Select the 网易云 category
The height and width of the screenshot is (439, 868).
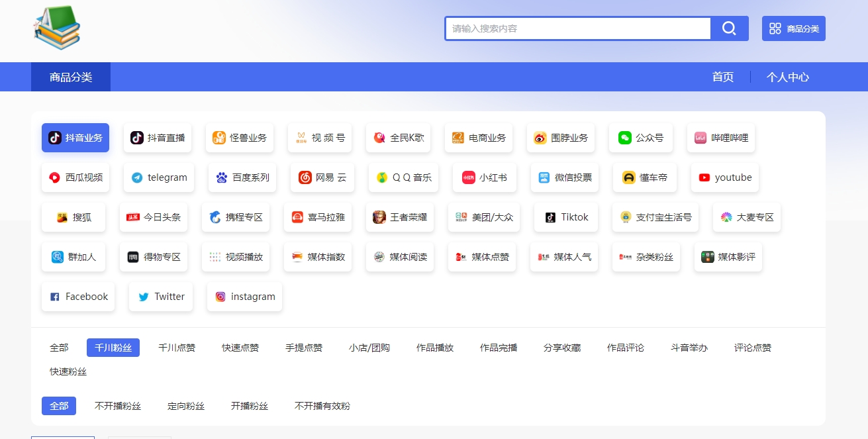pos(322,177)
